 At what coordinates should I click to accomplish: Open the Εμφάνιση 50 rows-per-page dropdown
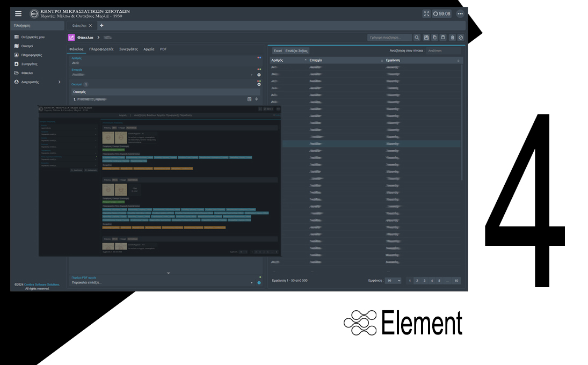click(393, 281)
